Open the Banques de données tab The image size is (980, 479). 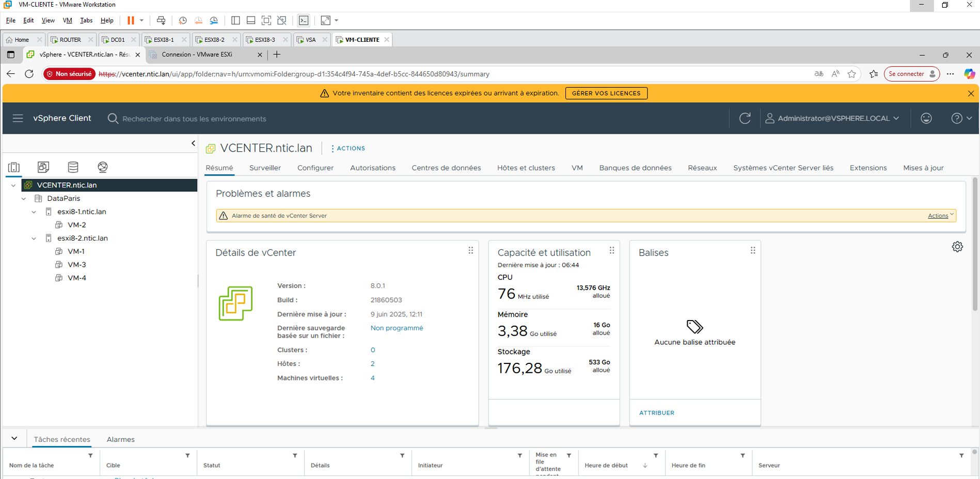pos(635,168)
